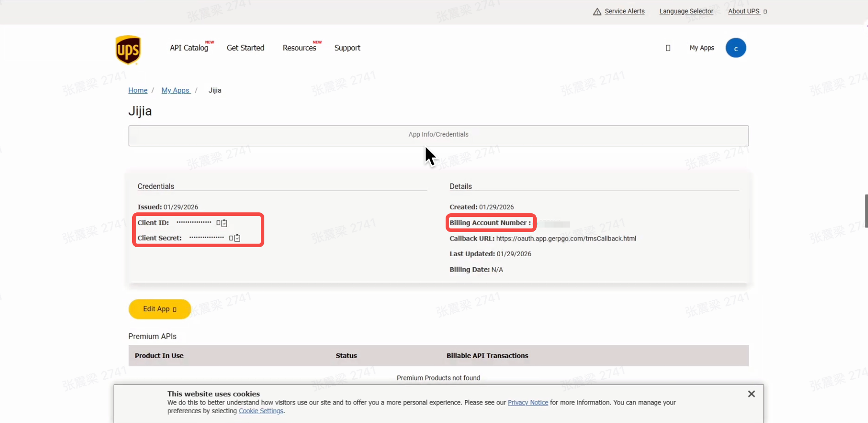Select the App Info/Credentials tab
Image resolution: width=868 pixels, height=423 pixels.
(438, 136)
